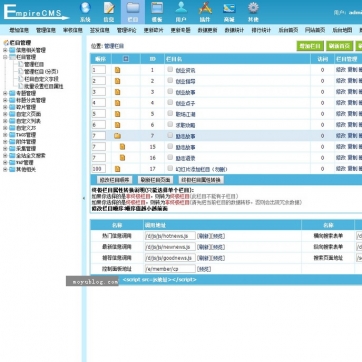Image resolution: width=362 pixels, height=362 pixels.
Task: Click the 管理栏目 breadcrumb link
Action: [114, 46]
